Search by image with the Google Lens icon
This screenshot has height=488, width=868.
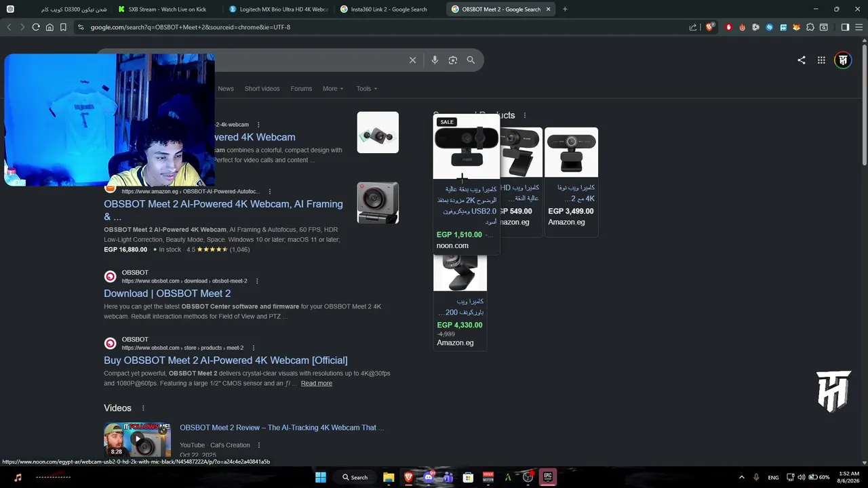click(x=453, y=60)
